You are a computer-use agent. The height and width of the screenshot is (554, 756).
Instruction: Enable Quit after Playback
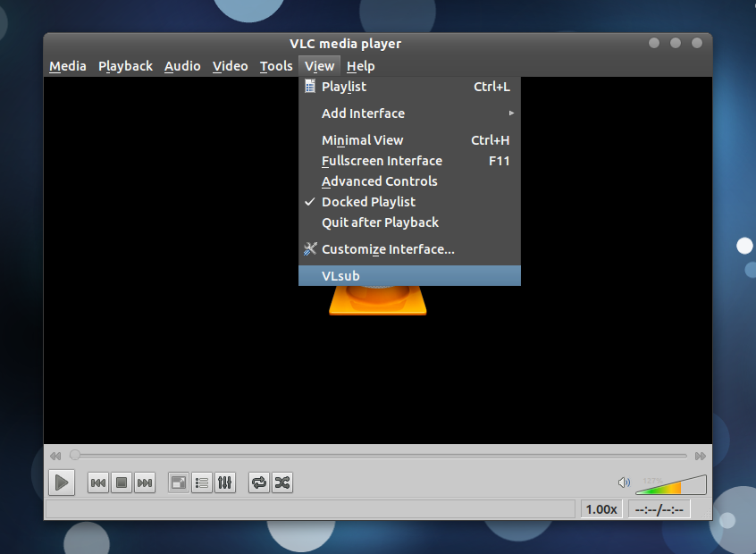[379, 222]
